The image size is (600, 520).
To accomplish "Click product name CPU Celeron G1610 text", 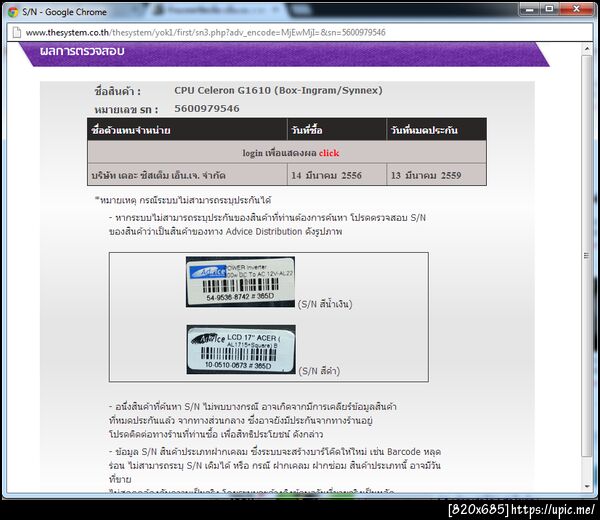I will (x=279, y=91).
